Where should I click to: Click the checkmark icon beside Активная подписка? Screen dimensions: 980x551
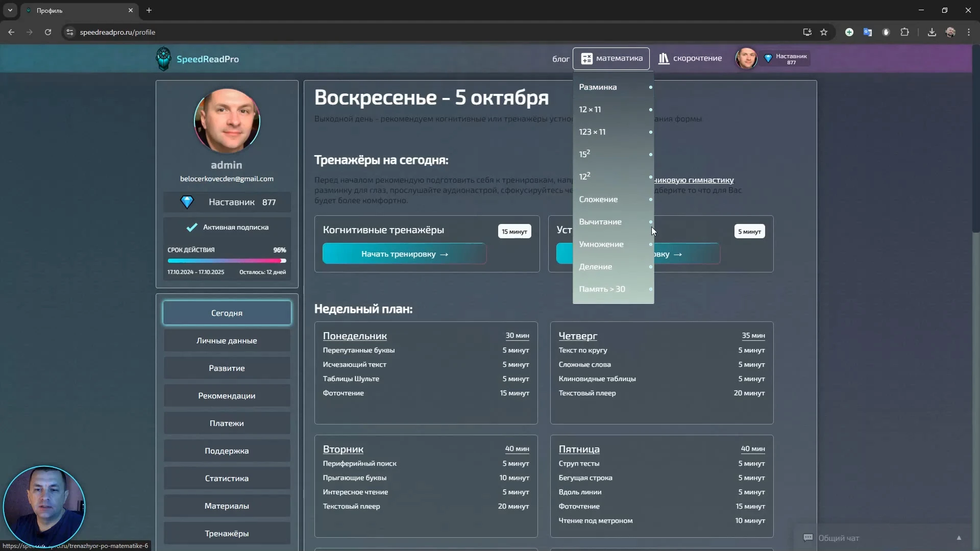[192, 228]
